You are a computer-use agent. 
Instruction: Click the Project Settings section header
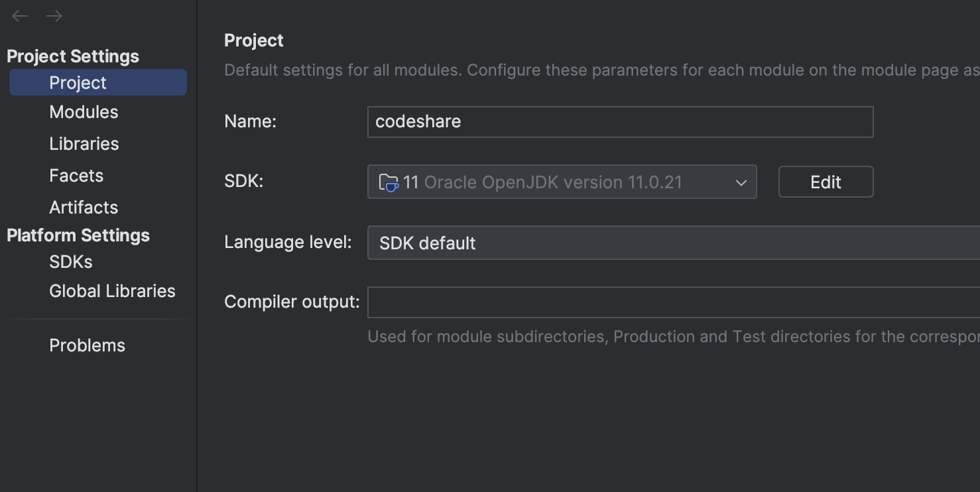pyautogui.click(x=73, y=56)
